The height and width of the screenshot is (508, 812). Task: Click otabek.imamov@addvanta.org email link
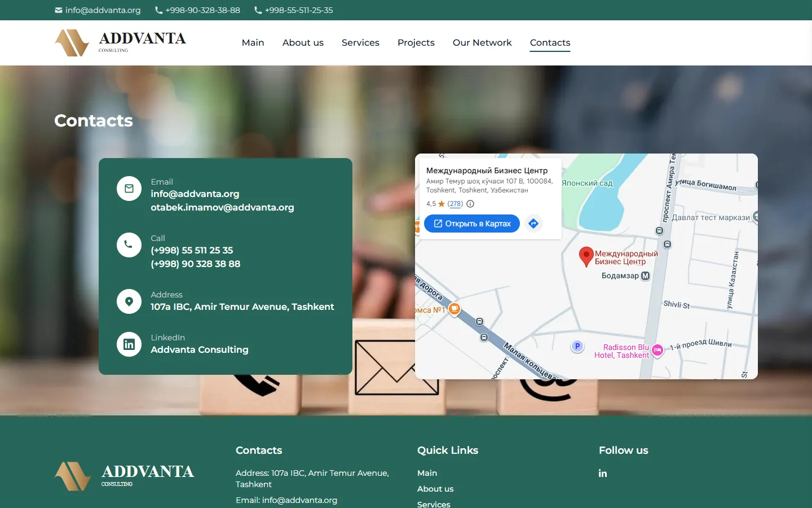tap(222, 207)
